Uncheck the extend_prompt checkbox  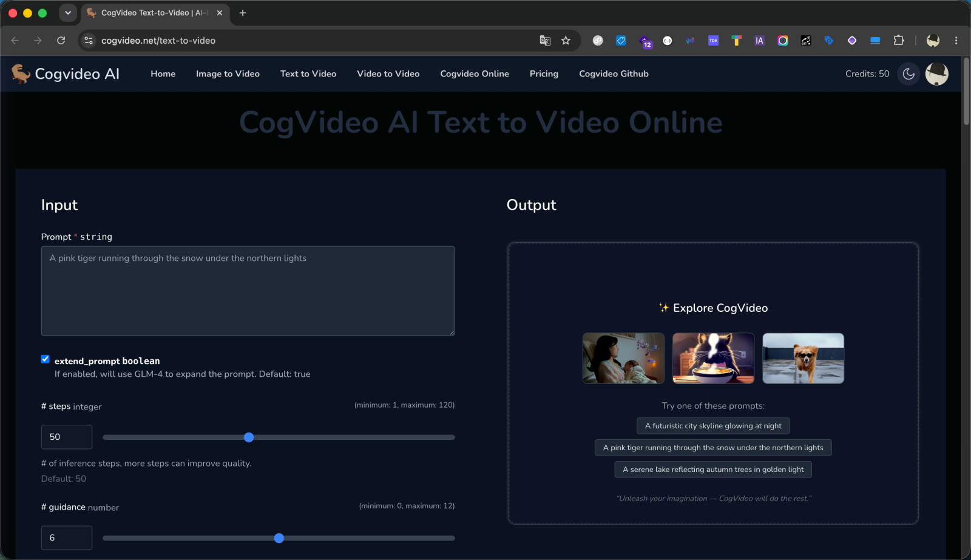click(x=45, y=359)
